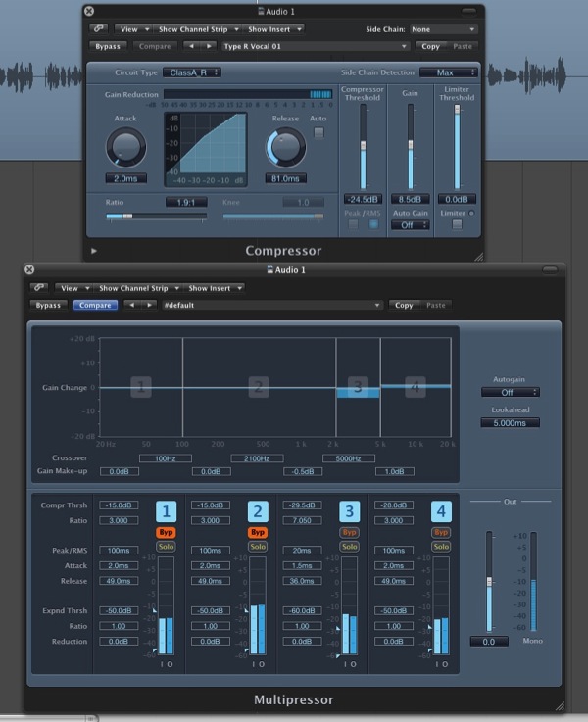Toggle band 1 number button
This screenshot has height=722, width=588.
tap(166, 511)
